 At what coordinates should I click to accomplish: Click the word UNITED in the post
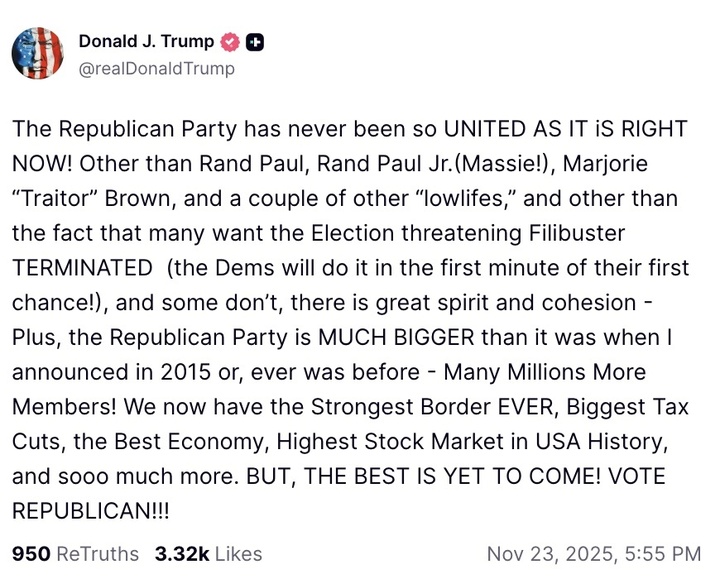tap(491, 129)
